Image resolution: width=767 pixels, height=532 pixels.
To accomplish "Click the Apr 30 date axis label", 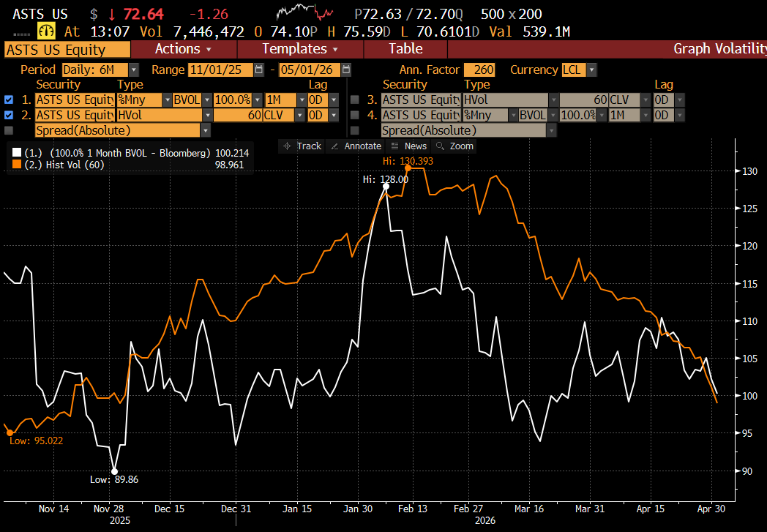I will pyautogui.click(x=711, y=509).
